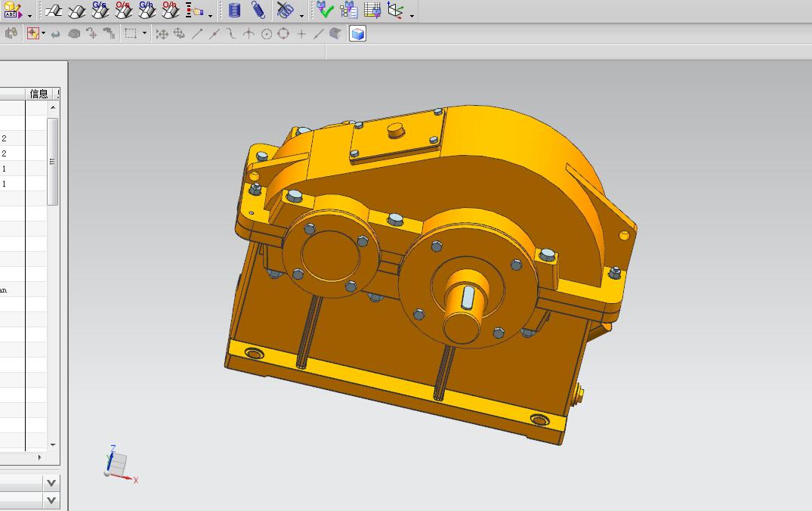Viewport: 812px width, 511px height.
Task: Expand the upper collapsed panel chevron
Action: click(x=51, y=484)
